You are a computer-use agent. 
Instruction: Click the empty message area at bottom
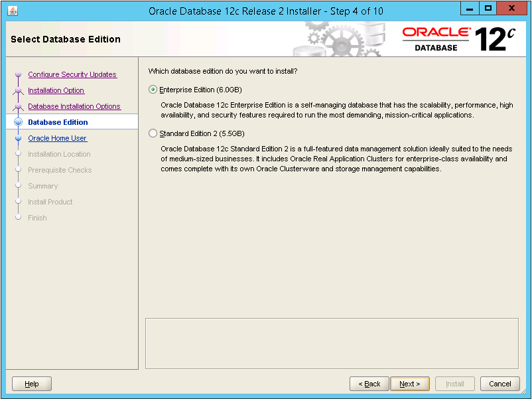click(x=332, y=341)
